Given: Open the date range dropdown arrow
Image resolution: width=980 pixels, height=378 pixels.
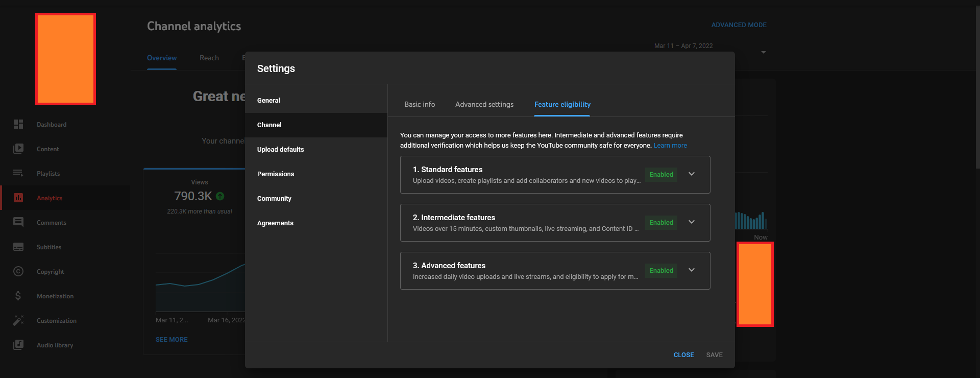Looking at the screenshot, I should coord(764,52).
